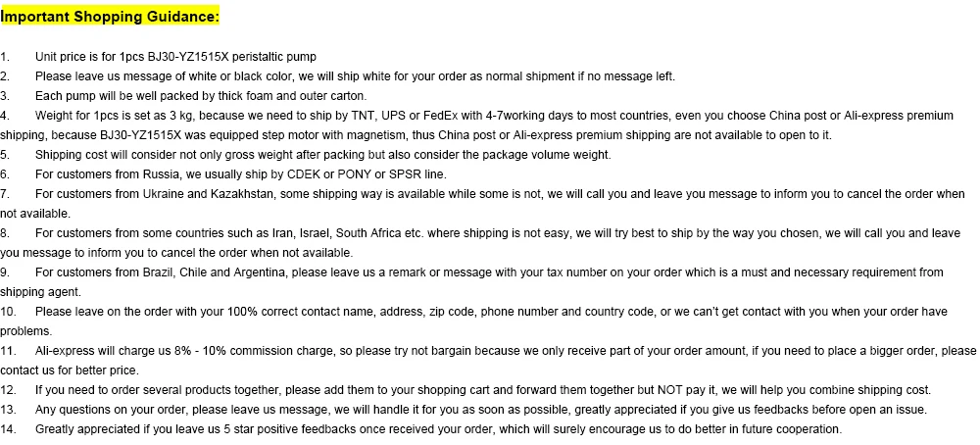Click the BJ30-YZ1515X peristaltic pump text in item 1
Screen dimensions: 980x445
(232, 57)
